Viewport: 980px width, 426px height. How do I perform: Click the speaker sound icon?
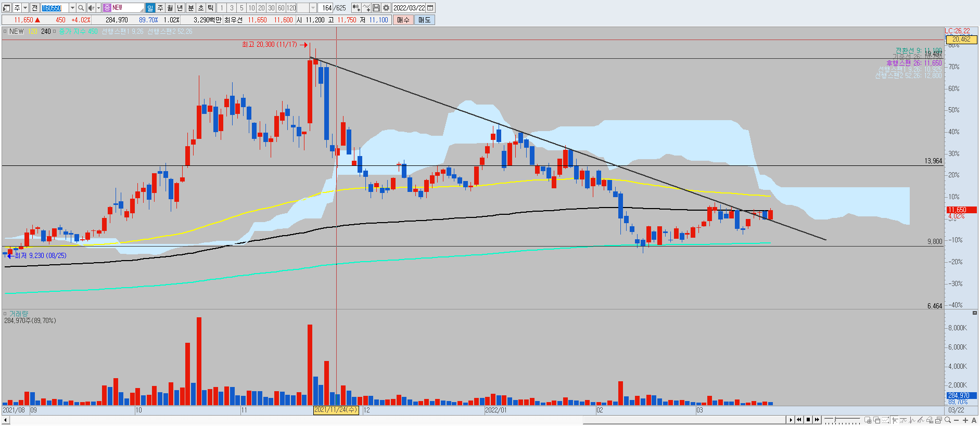click(x=91, y=8)
